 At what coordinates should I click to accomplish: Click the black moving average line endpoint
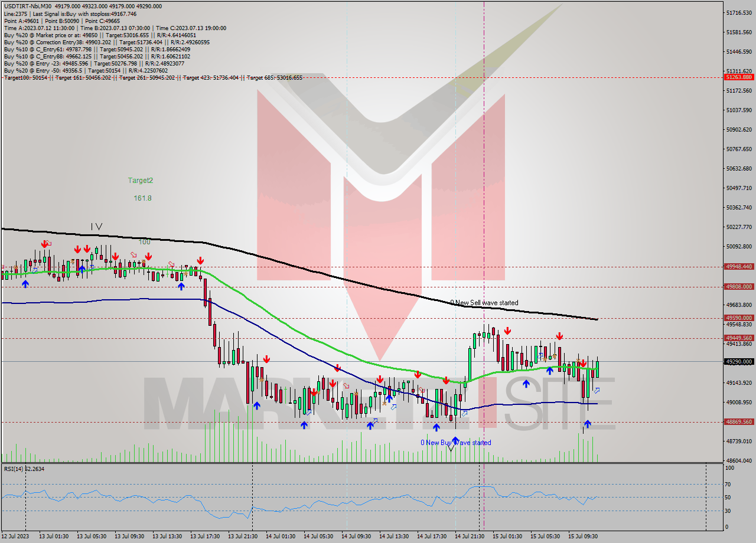coord(597,319)
